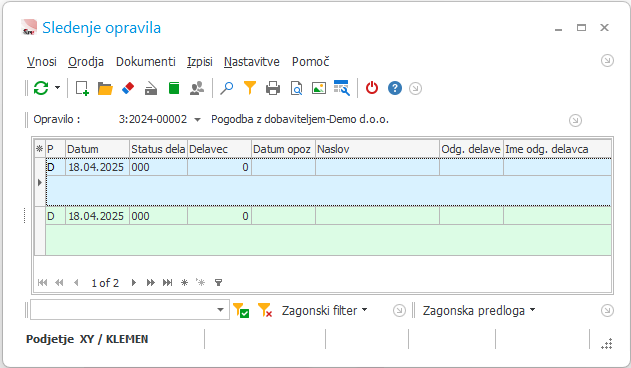Click toolbar overflow arrow next to help icon
The image size is (631, 368).
click(415, 88)
